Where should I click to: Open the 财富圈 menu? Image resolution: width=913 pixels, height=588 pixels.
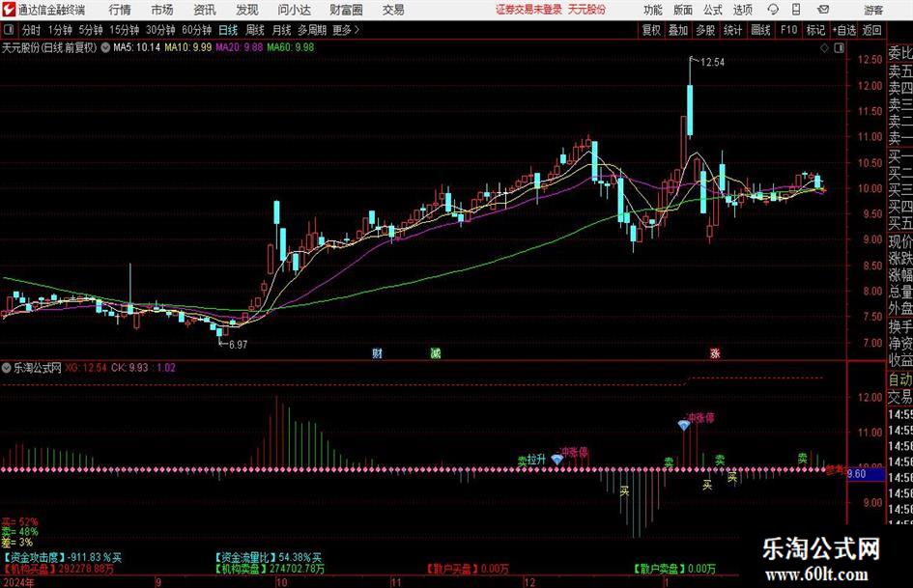[346, 10]
